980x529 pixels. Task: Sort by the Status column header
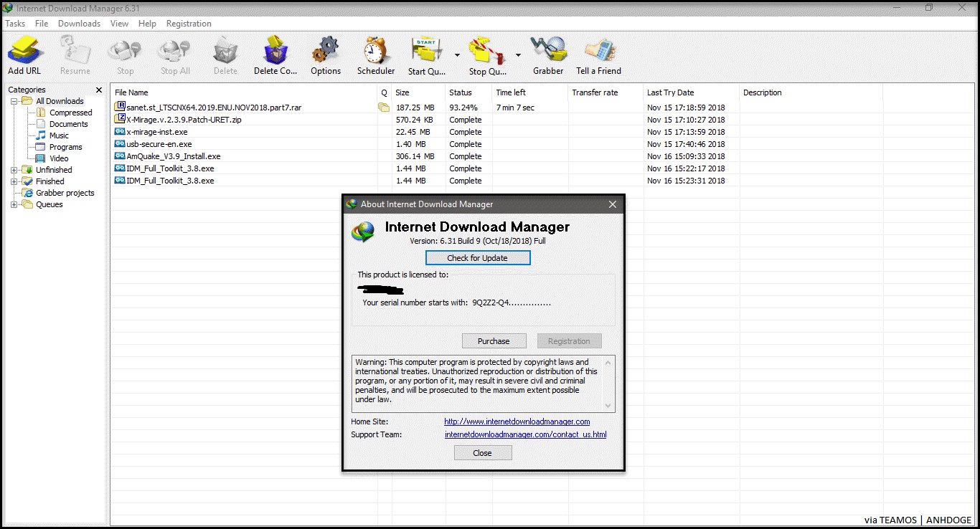(468, 92)
